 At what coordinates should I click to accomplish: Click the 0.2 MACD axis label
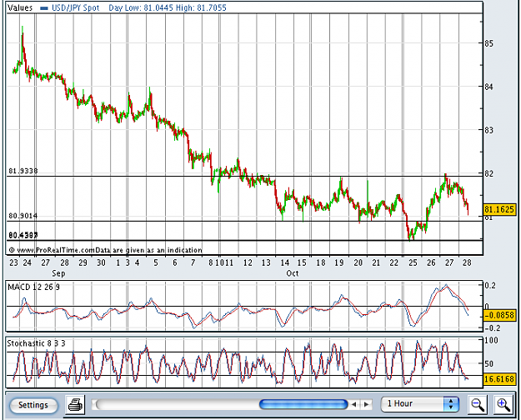[490, 286]
